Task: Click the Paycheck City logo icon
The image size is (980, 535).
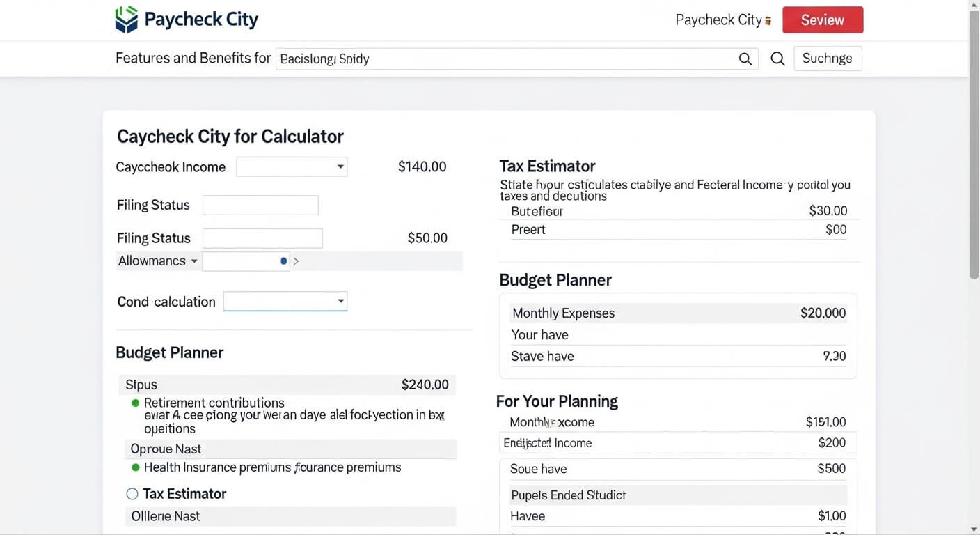Action: point(127,20)
